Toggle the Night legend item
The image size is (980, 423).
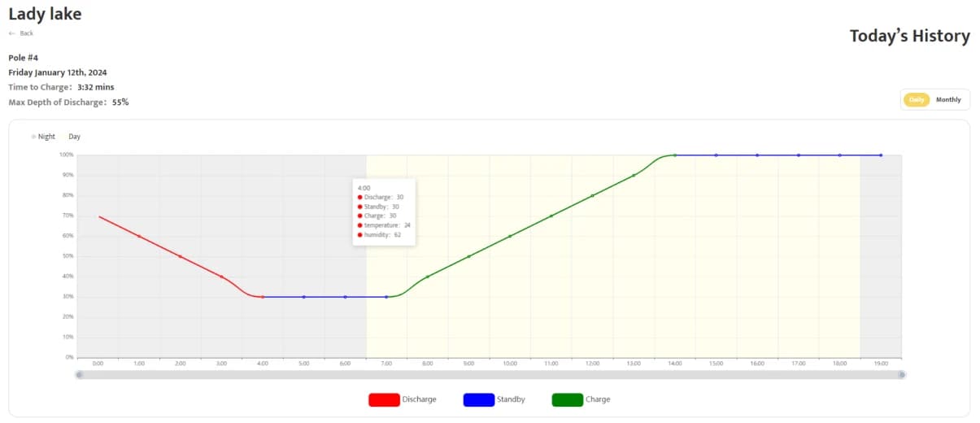pyautogui.click(x=44, y=137)
